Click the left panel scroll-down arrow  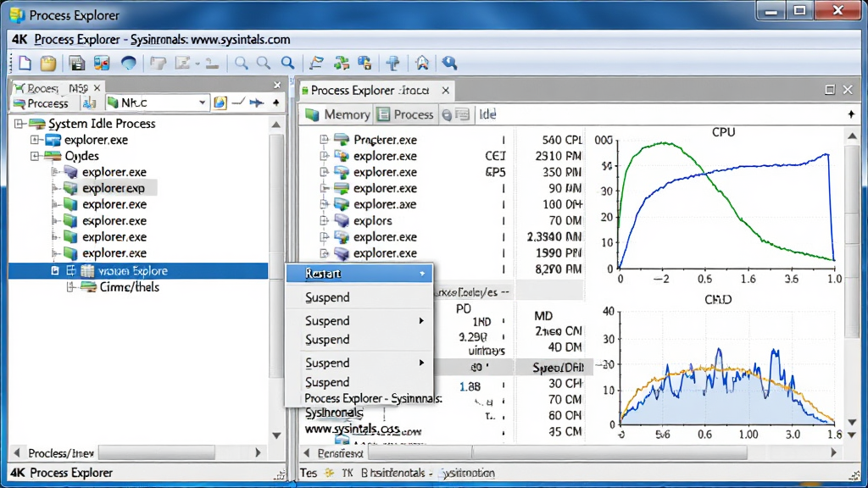(276, 435)
